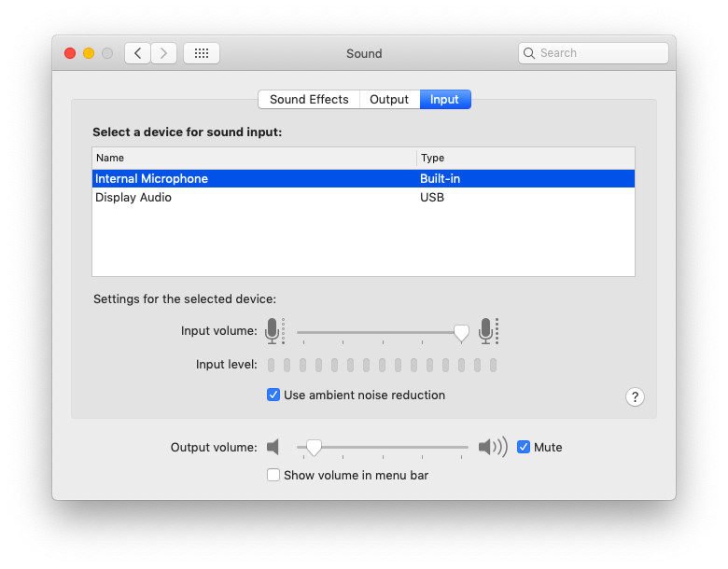Viewport: 728px width, 569px height.
Task: Select the Input tab
Action: point(444,100)
